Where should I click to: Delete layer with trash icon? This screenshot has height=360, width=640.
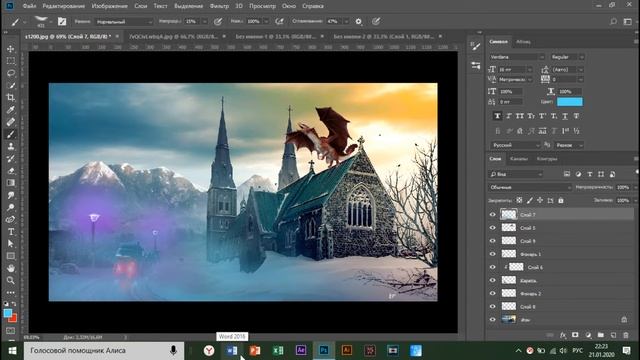tap(626, 335)
